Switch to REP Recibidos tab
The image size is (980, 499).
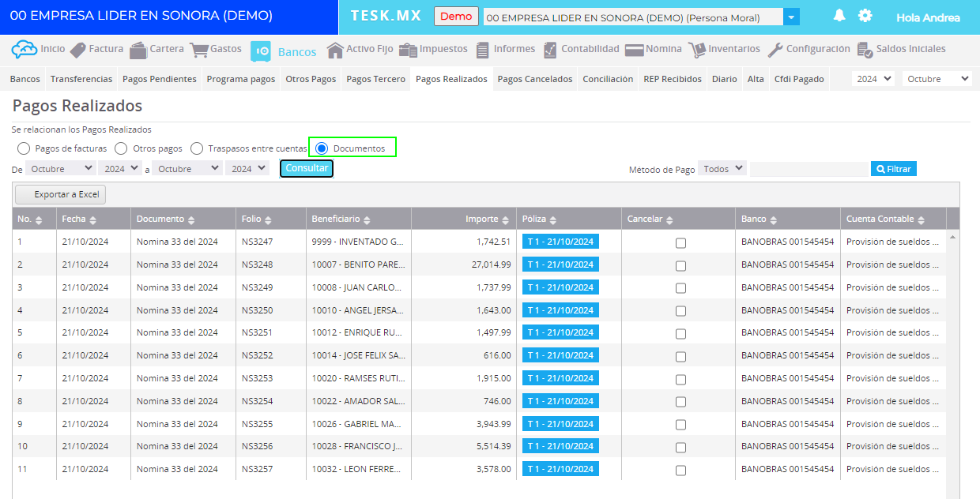[673, 79]
